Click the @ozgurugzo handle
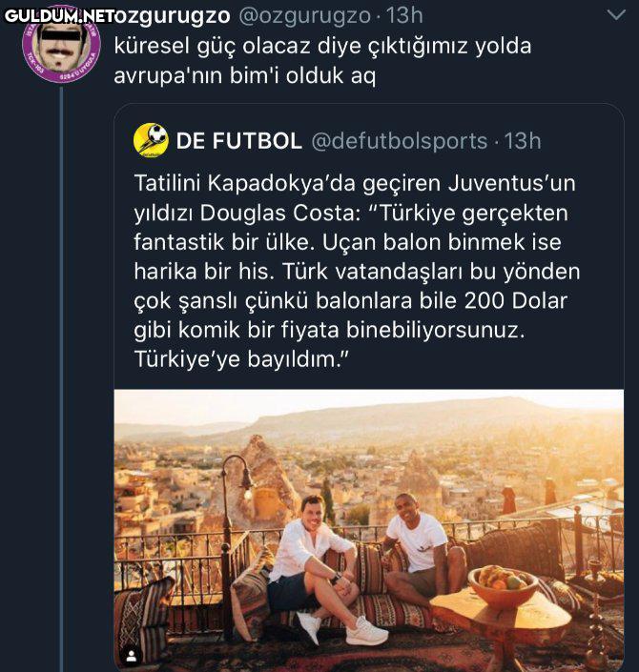 click(302, 15)
